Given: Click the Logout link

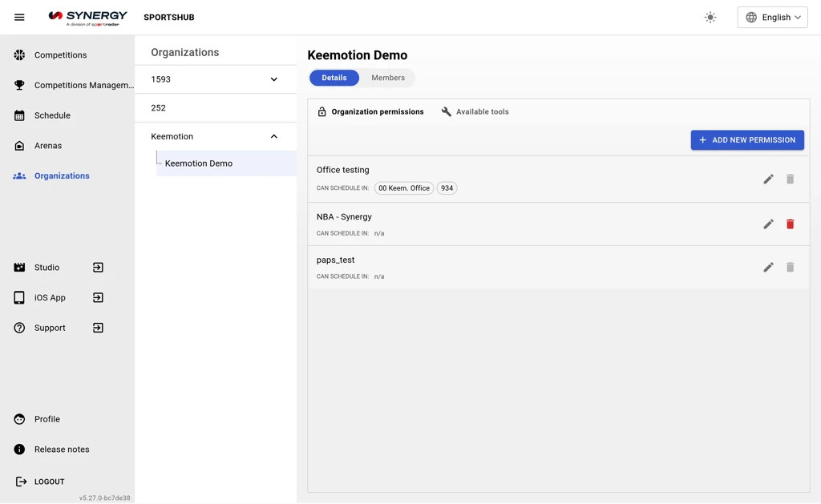Looking at the screenshot, I should [49, 482].
